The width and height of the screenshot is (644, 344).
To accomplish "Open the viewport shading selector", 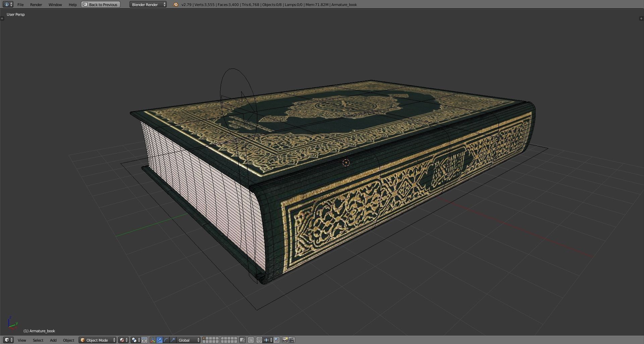I will click(x=123, y=340).
